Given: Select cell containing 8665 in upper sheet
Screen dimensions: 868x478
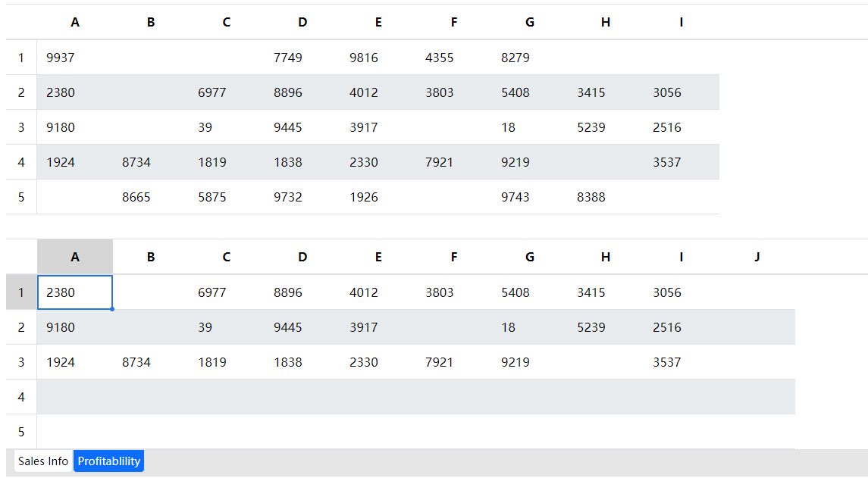Looking at the screenshot, I should [151, 197].
